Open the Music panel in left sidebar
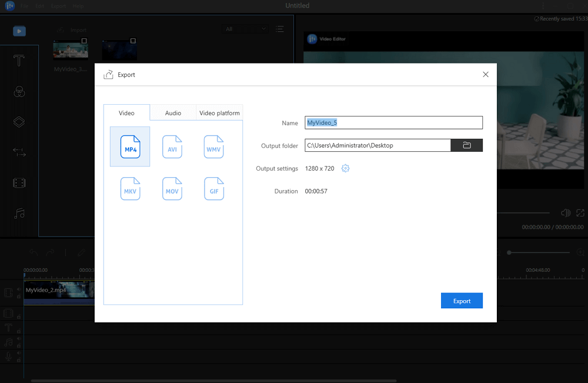The image size is (588, 383). 19,214
